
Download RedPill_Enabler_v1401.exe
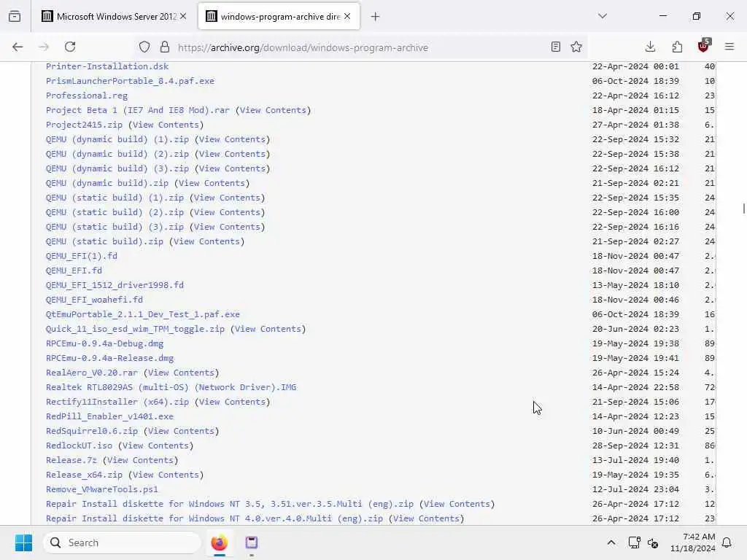(109, 416)
